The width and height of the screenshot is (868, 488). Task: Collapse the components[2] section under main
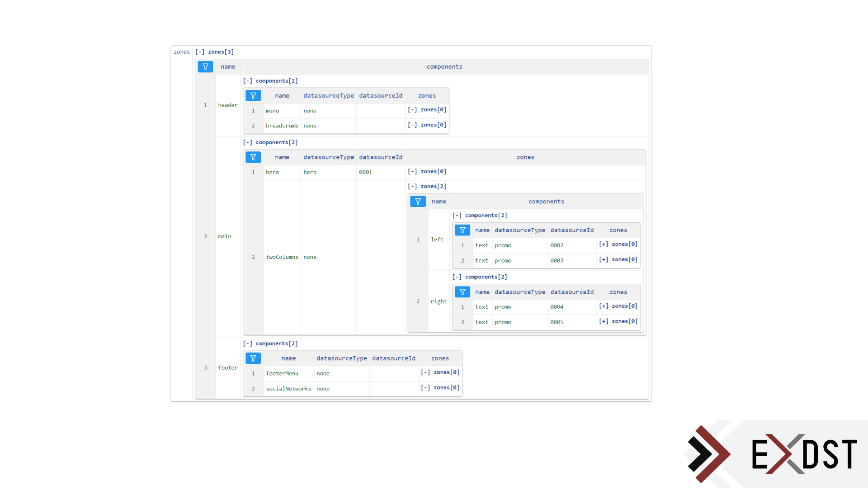(248, 142)
